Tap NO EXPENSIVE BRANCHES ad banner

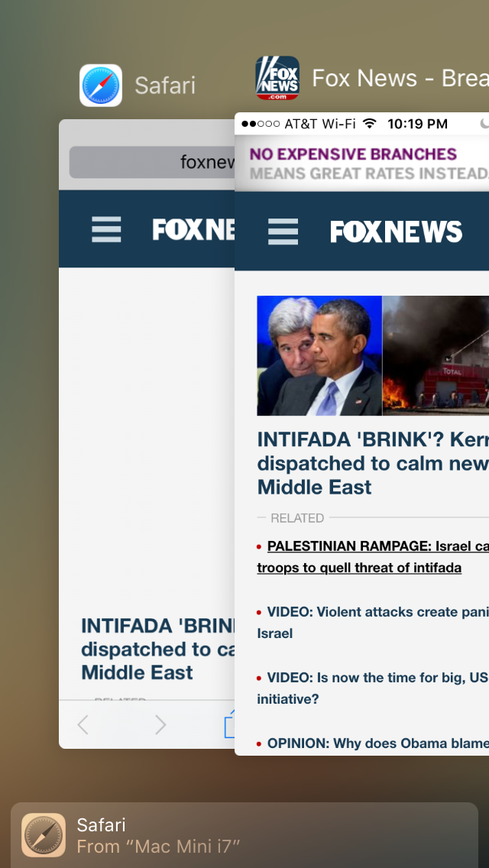[x=361, y=163]
